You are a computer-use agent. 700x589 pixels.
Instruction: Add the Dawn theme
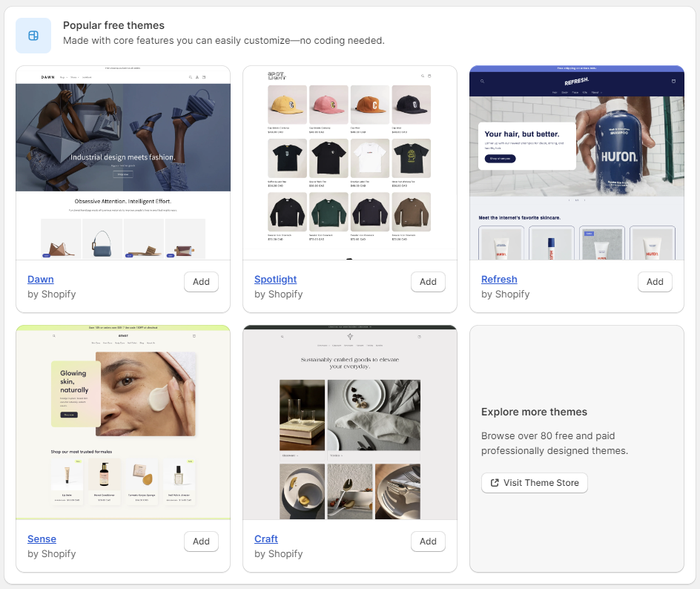click(201, 282)
